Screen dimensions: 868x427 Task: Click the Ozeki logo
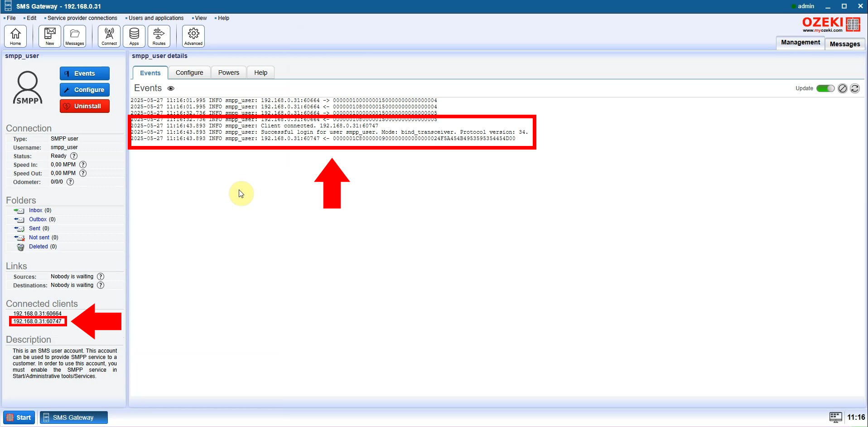[831, 24]
